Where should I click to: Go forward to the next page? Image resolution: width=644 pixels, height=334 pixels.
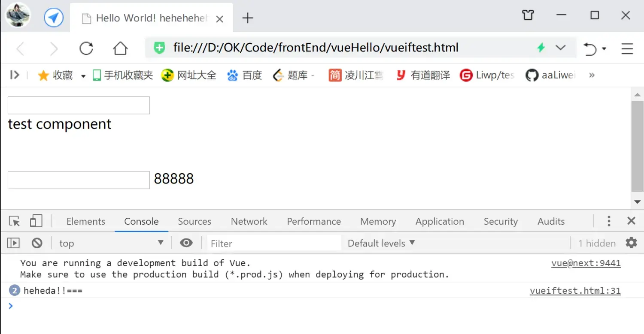pos(54,48)
